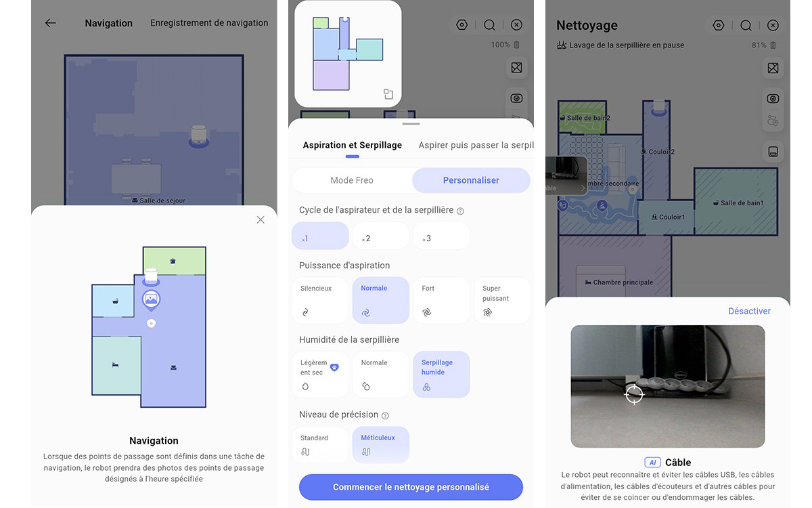The image size is (812, 508).
Task: Open camera view icon on Nettoyage screen
Action: tap(773, 99)
